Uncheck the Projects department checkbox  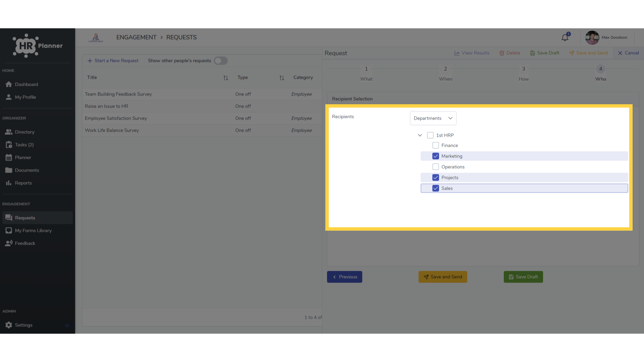(x=436, y=178)
